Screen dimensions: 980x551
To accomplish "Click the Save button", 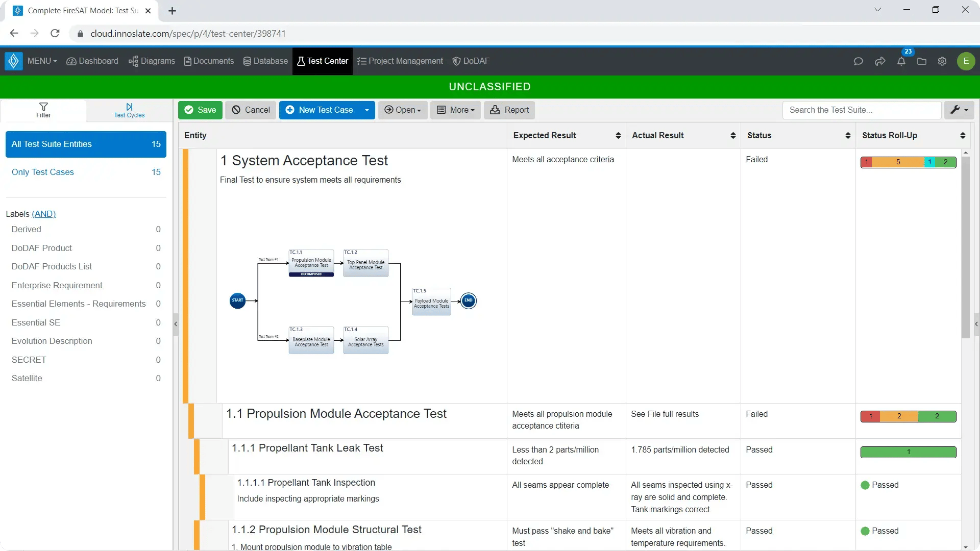I will (200, 110).
